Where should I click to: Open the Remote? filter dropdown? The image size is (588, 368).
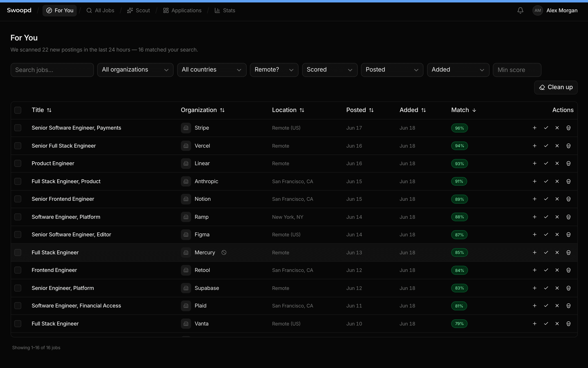click(274, 70)
